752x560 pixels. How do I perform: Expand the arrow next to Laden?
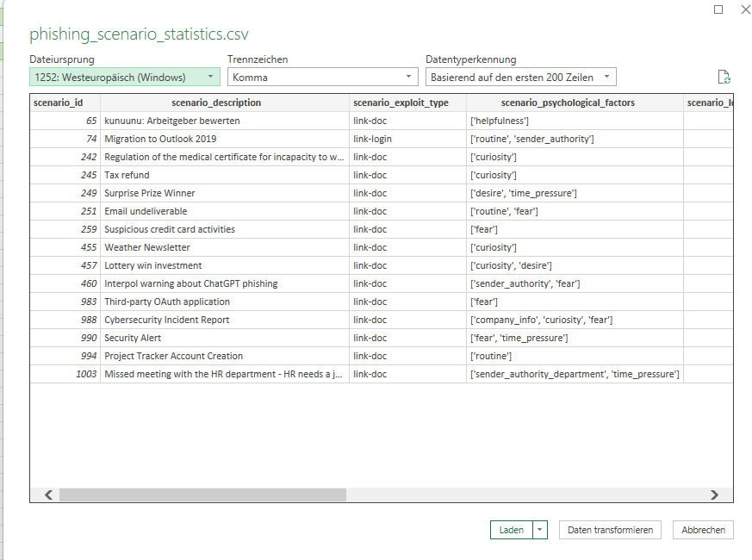pyautogui.click(x=540, y=530)
